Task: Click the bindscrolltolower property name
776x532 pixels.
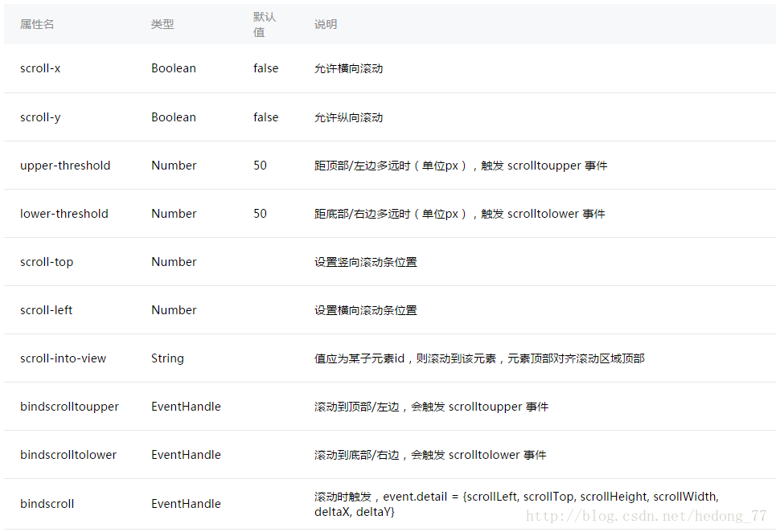Action: click(68, 455)
